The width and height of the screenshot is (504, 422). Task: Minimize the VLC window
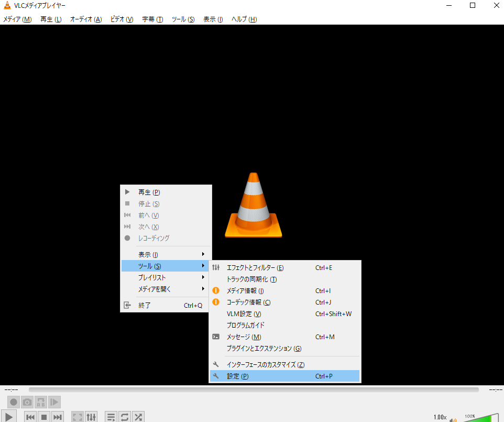pyautogui.click(x=449, y=5)
